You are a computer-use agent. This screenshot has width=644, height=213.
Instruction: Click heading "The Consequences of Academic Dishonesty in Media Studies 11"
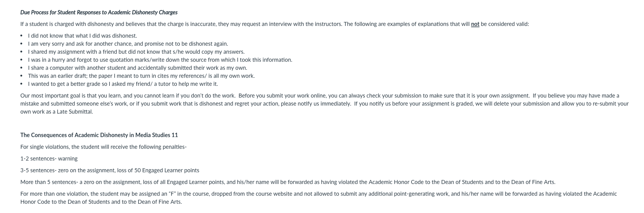[99, 135]
